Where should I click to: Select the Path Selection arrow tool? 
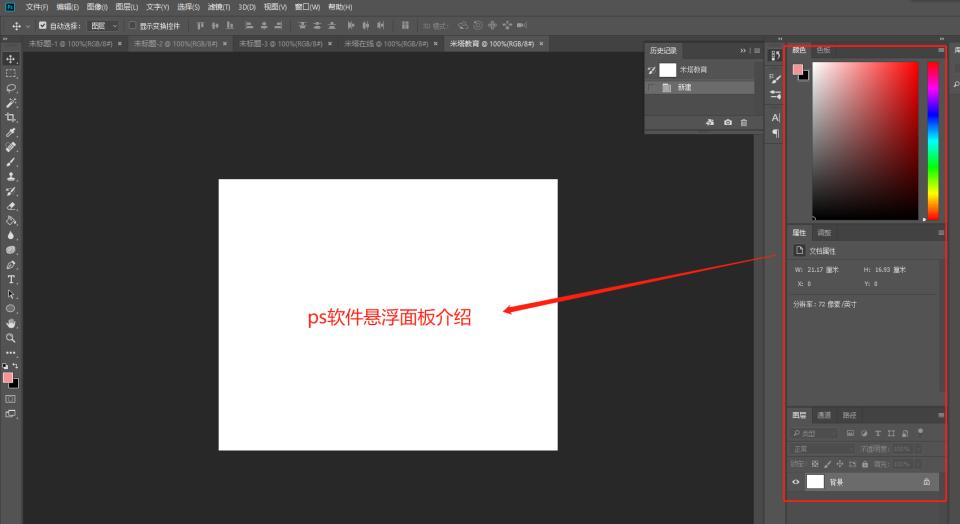pyautogui.click(x=10, y=294)
